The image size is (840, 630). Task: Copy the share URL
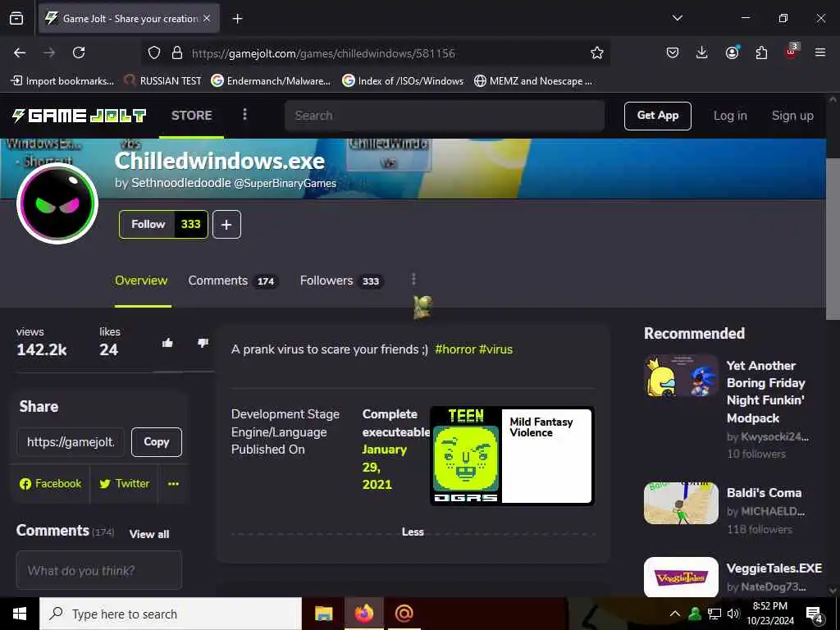pyautogui.click(x=157, y=442)
